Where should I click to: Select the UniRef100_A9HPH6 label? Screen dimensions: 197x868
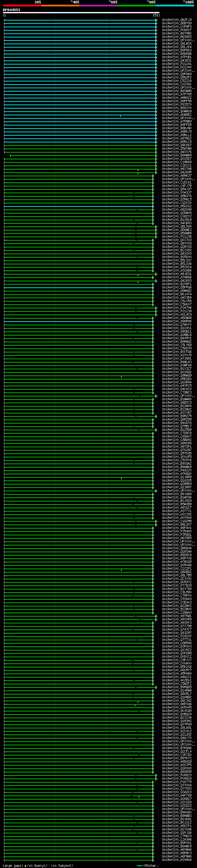pos(177,321)
